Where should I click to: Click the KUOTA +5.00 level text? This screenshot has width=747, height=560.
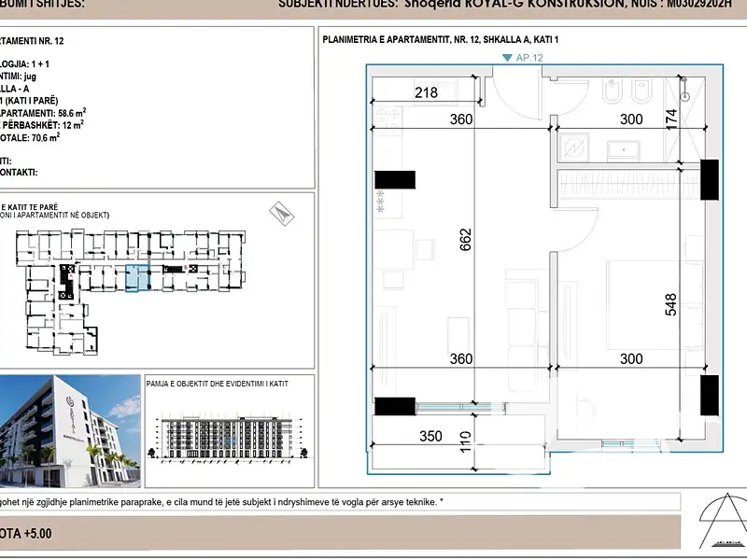[26, 533]
